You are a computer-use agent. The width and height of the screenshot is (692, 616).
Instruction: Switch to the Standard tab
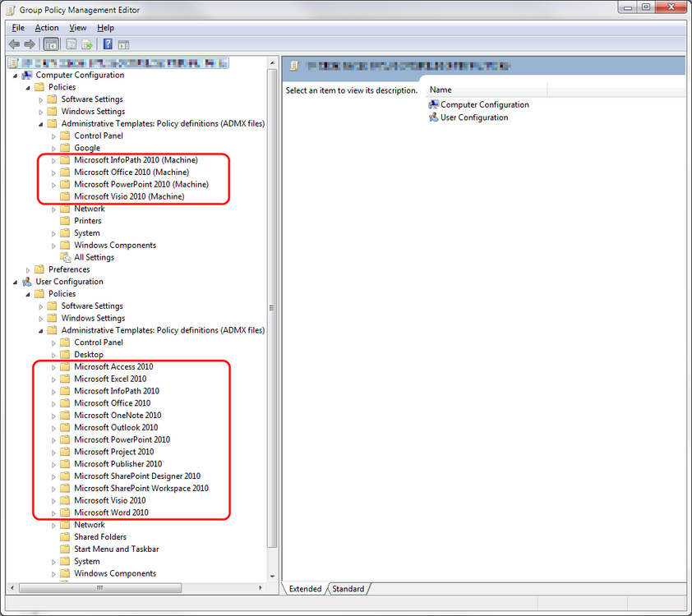tap(348, 589)
